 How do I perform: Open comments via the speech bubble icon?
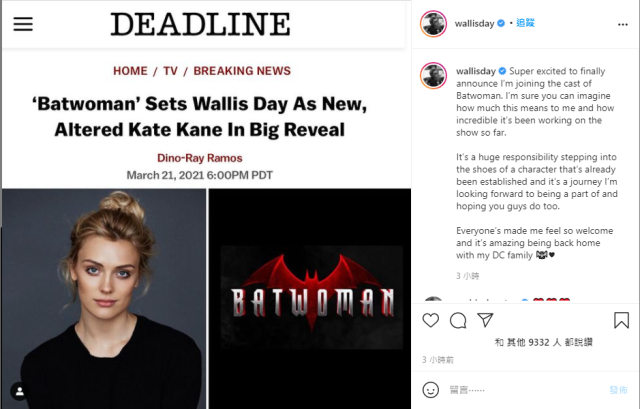(458, 321)
